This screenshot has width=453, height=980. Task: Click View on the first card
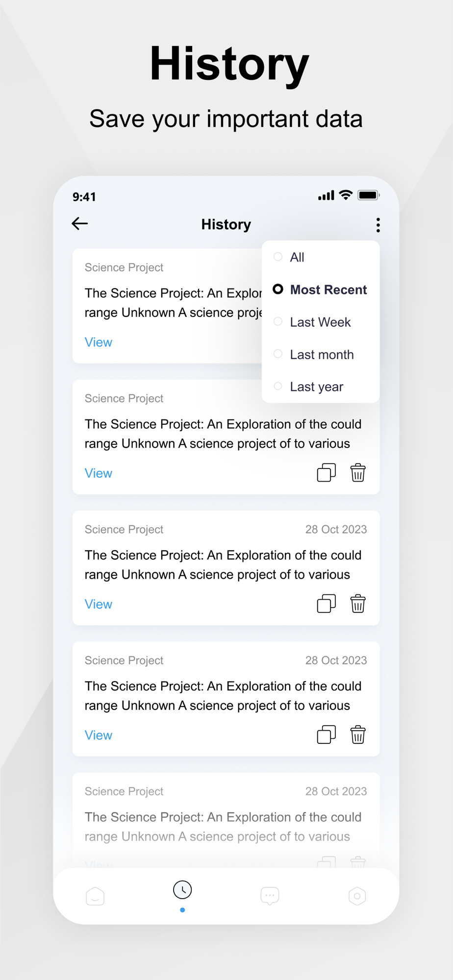tap(99, 342)
